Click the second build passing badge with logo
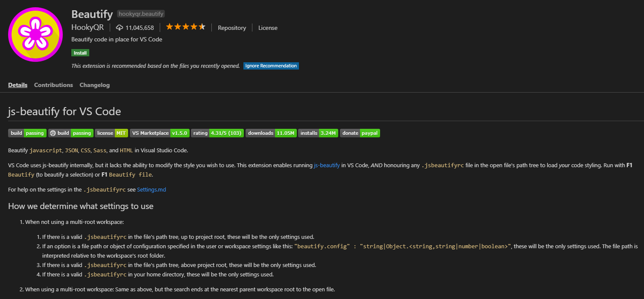 click(71, 133)
